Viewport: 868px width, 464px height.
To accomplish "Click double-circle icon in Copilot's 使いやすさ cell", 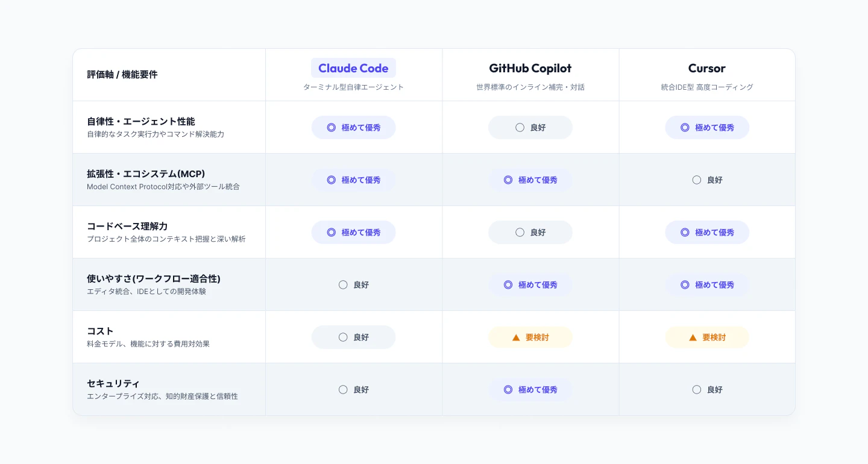I will [x=508, y=285].
